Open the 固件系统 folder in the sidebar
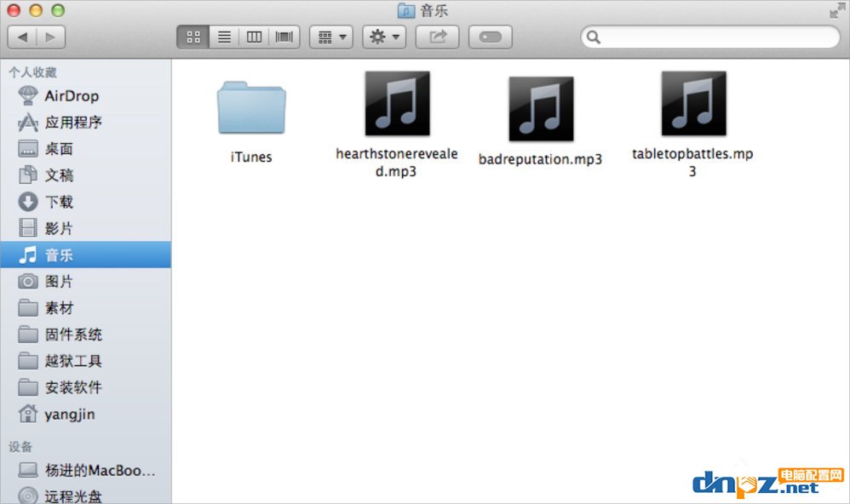Image resolution: width=850 pixels, height=504 pixels. (86, 335)
